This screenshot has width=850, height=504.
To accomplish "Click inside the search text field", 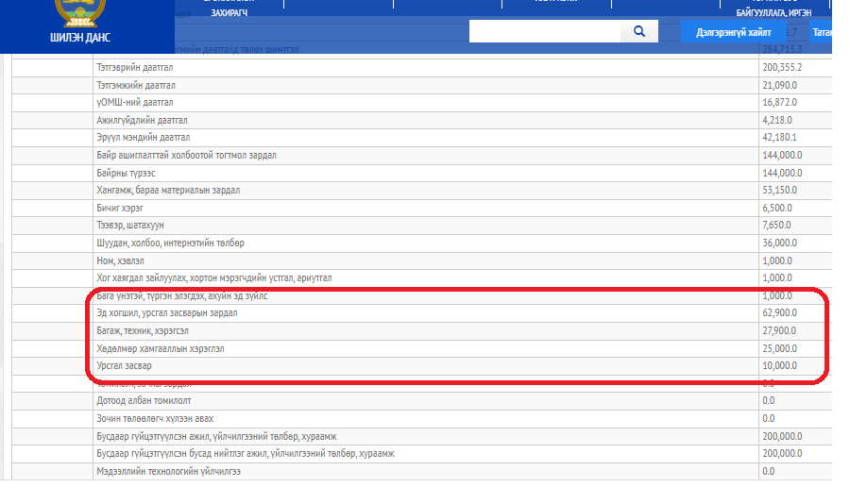I will pos(544,31).
